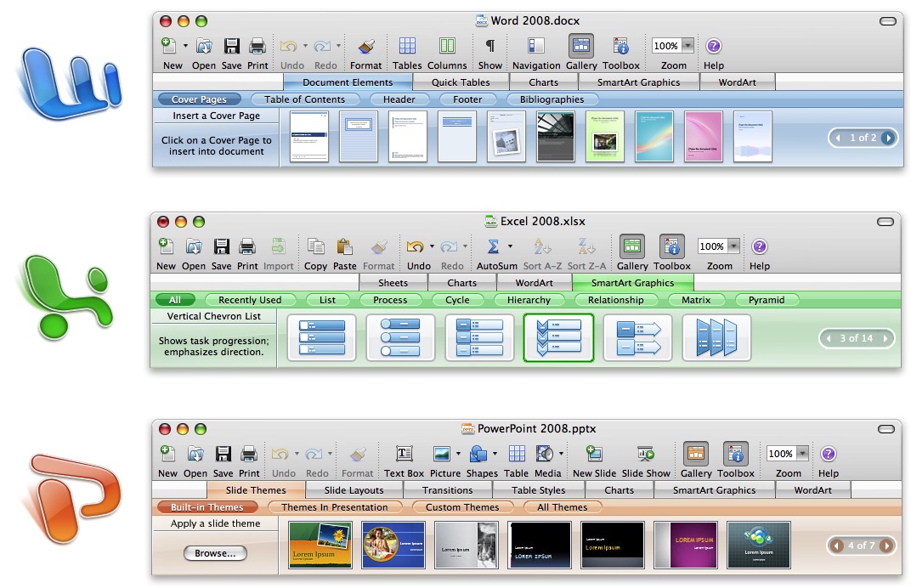This screenshot has height=588, width=911.
Task: Start the Slide Show in PowerPoint
Action: [x=646, y=454]
